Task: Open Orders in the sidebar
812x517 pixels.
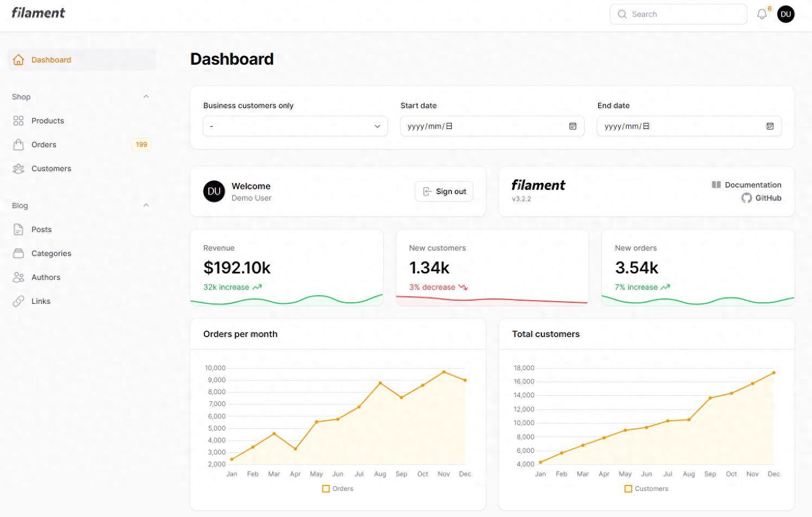Action: pos(44,145)
